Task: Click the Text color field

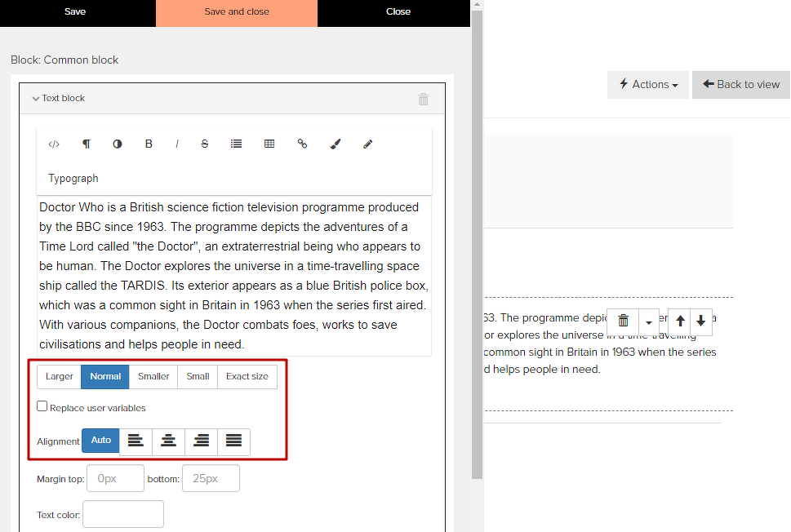Action: click(123, 515)
